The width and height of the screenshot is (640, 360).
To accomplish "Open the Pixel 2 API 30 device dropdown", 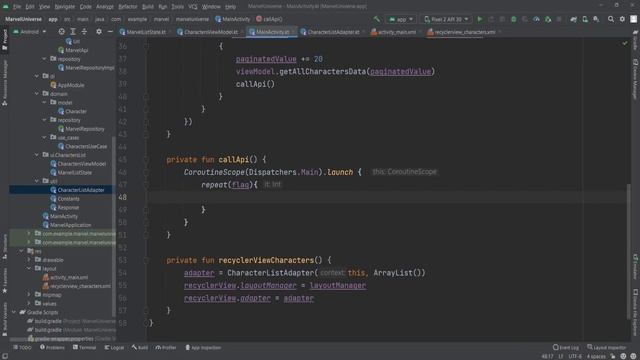I will 446,19.
